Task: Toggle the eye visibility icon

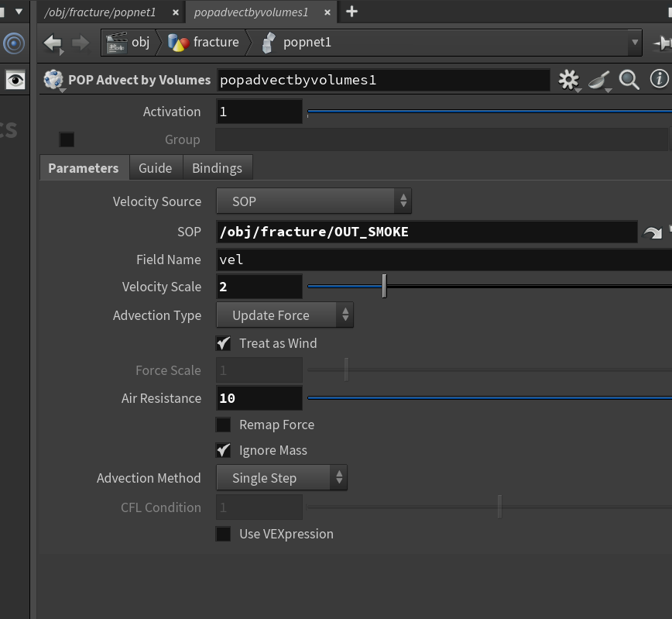Action: pyautogui.click(x=15, y=80)
